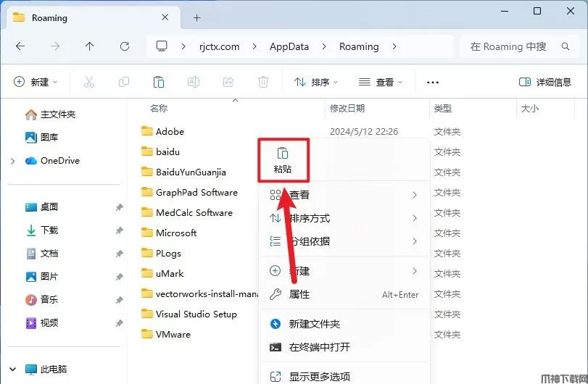Go back with the left arrow
This screenshot has height=384, width=588.
click(x=20, y=46)
